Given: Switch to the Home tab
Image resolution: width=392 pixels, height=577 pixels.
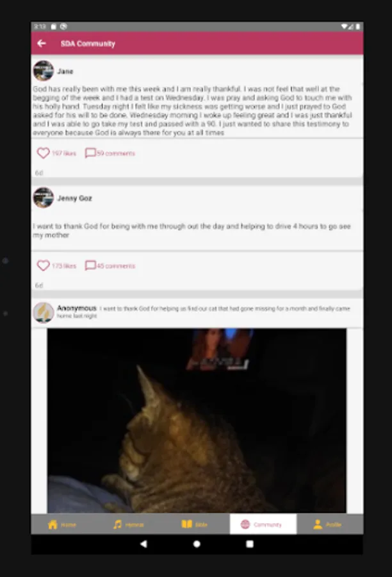Looking at the screenshot, I should (61, 524).
